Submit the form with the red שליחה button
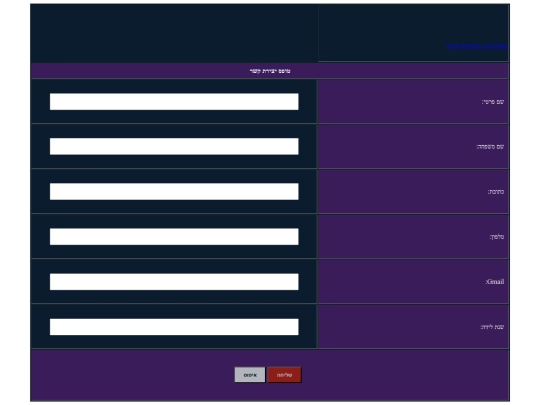Viewport: 540px width, 405px height. pyautogui.click(x=284, y=375)
